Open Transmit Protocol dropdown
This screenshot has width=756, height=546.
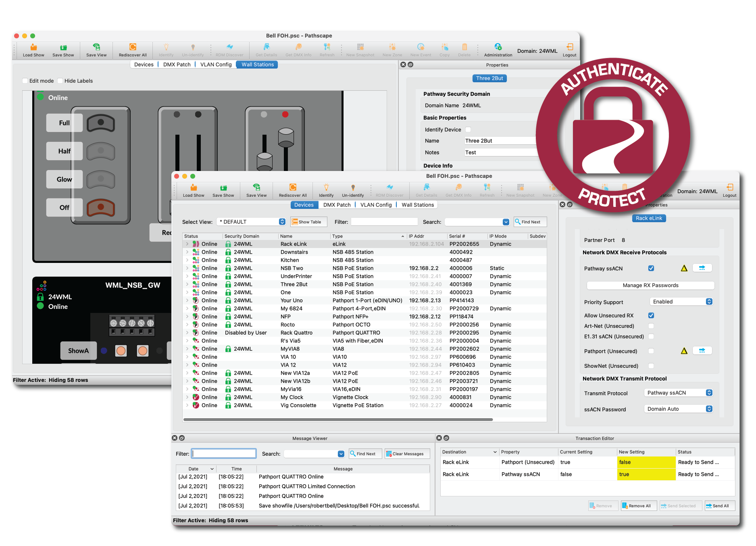(x=679, y=393)
